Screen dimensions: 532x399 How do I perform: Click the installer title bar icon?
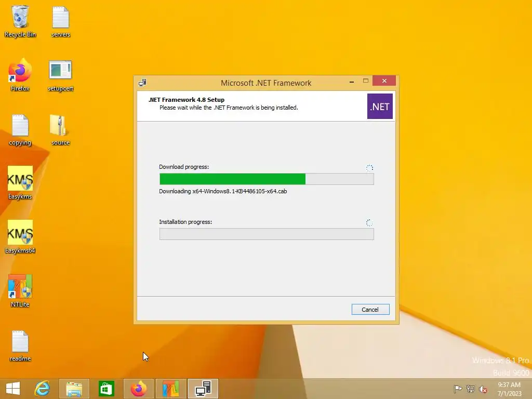point(142,83)
